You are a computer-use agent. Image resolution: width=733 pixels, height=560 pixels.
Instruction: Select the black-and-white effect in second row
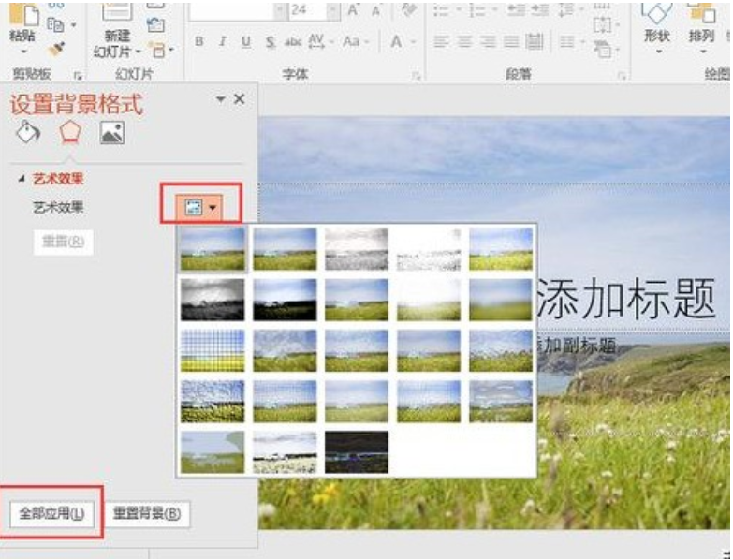pos(213,300)
